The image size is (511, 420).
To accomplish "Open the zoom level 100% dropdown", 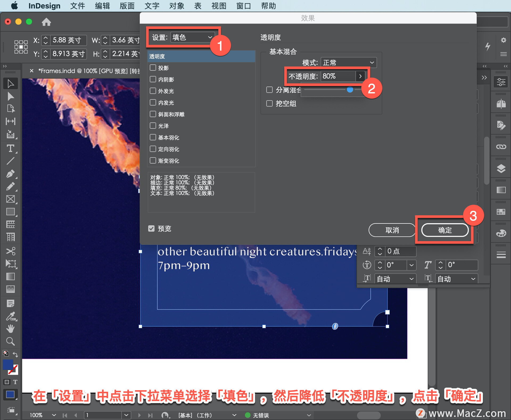I will pyautogui.click(x=54, y=415).
